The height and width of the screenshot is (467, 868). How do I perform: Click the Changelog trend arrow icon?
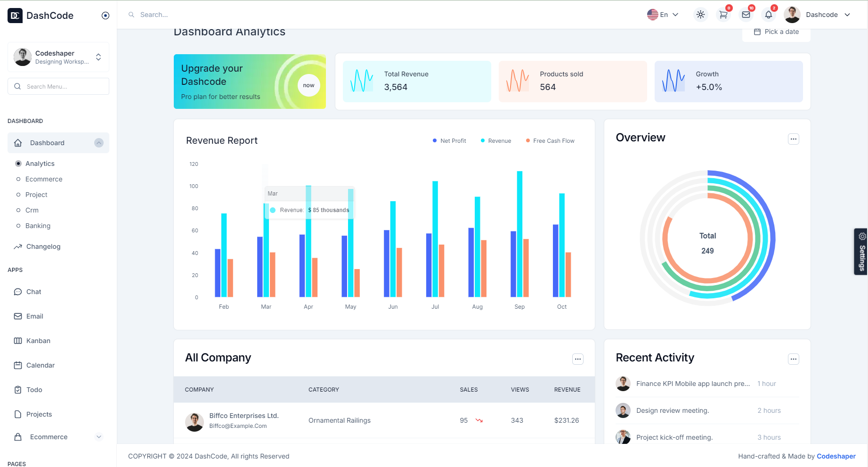click(x=18, y=246)
